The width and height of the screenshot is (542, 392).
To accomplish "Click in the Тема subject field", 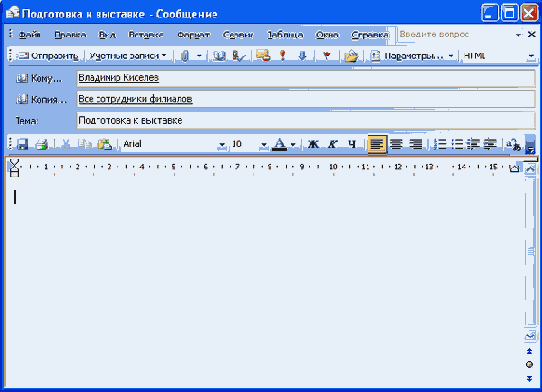I will pyautogui.click(x=306, y=120).
